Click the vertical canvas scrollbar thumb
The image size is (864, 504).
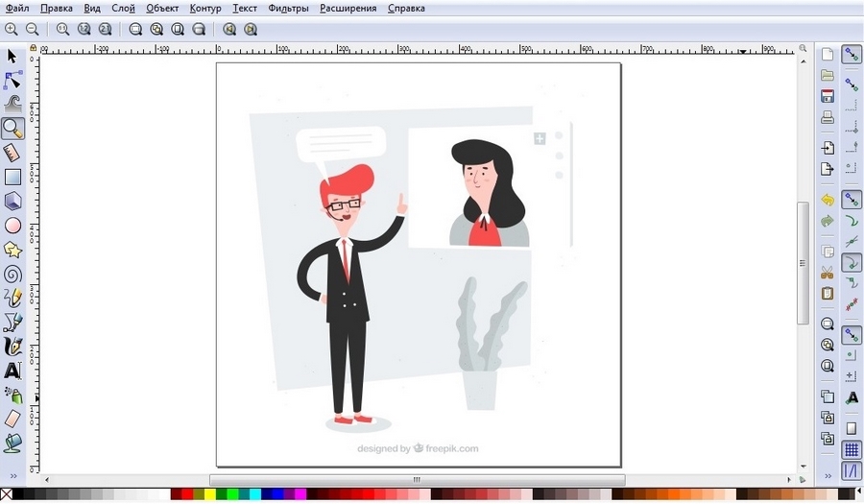click(803, 263)
